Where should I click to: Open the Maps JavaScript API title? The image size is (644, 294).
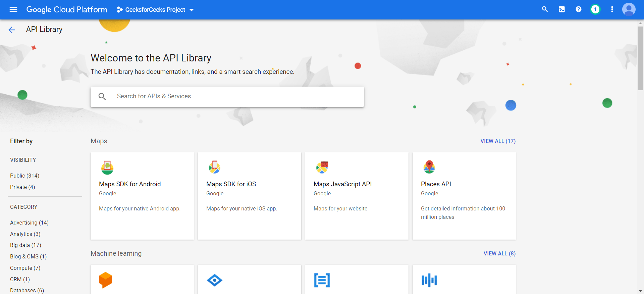pos(342,184)
